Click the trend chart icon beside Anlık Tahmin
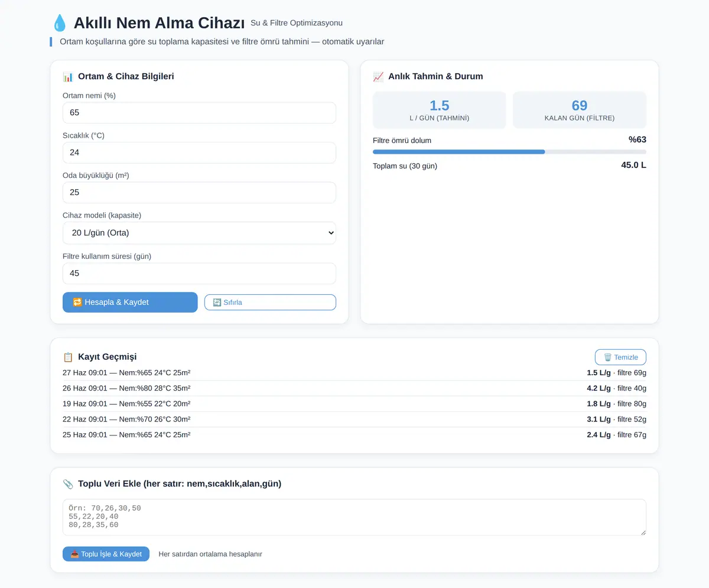709x588 pixels. [378, 77]
